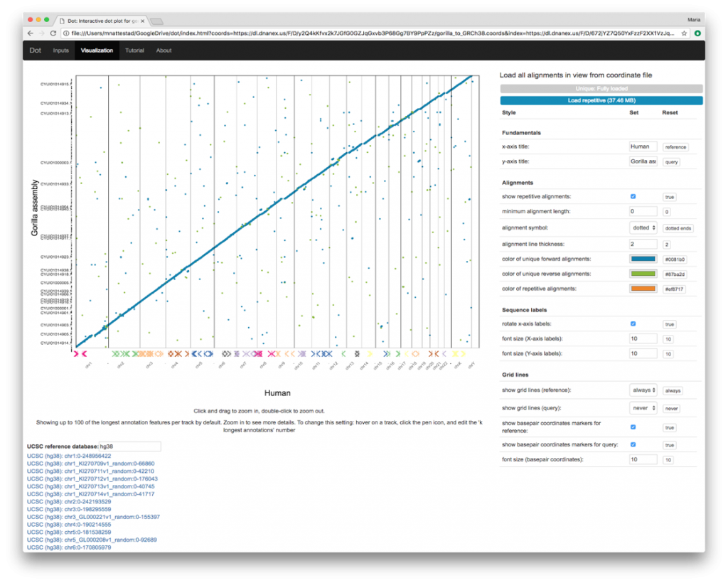Click the green extension icon in the address bar
Viewport: 728px width, 583px height.
[697, 33]
